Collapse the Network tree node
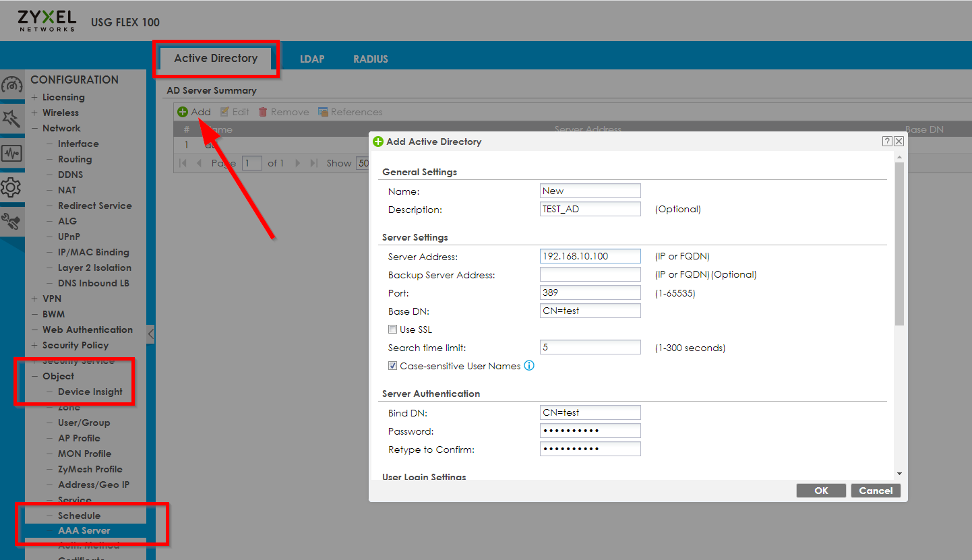 click(34, 128)
